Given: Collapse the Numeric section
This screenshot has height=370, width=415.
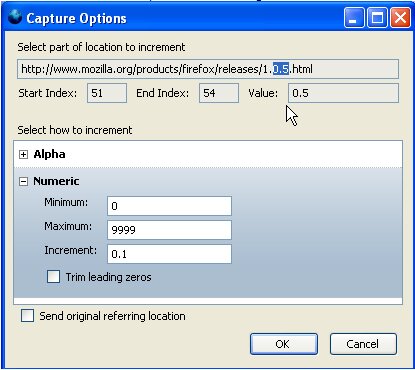Looking at the screenshot, I should [23, 182].
